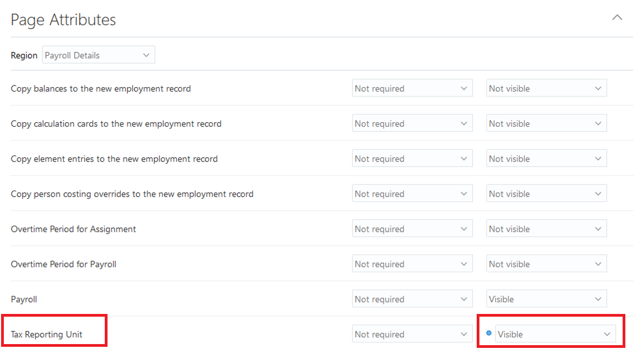The width and height of the screenshot is (644, 349).
Task: Open required dropdown for Copy person costing overrides
Action: [412, 194]
